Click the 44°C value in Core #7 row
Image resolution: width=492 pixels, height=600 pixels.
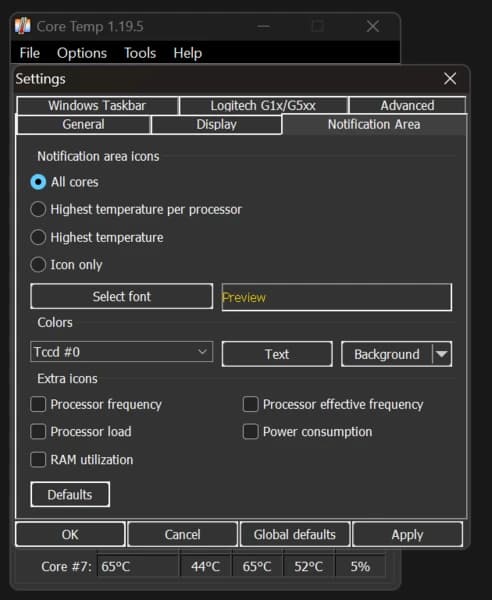click(205, 566)
